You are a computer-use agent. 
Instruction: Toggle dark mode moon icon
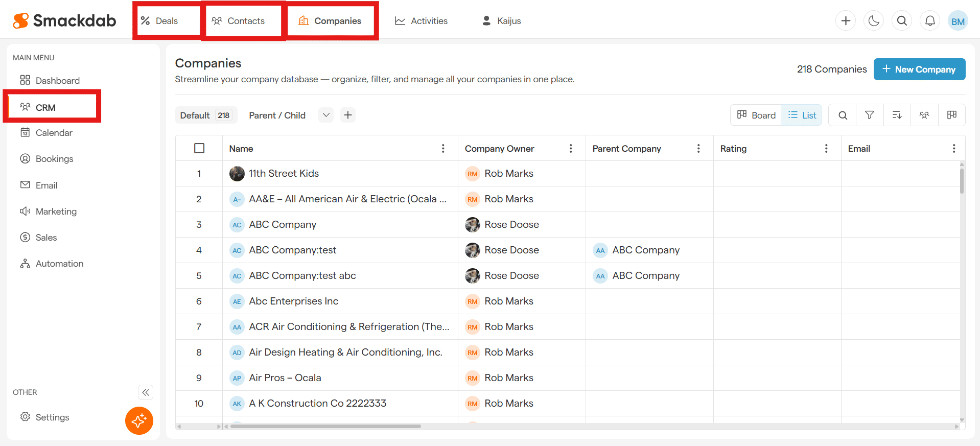(x=874, y=21)
